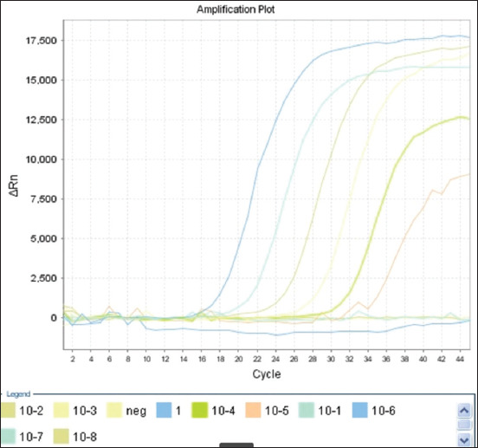478x448 pixels.
Task: Click the blue swatch for sample 1
Action: [x=164, y=410]
